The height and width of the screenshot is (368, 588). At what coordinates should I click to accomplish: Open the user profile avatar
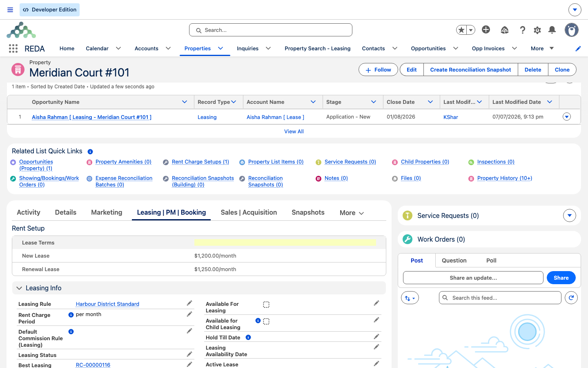pyautogui.click(x=572, y=30)
